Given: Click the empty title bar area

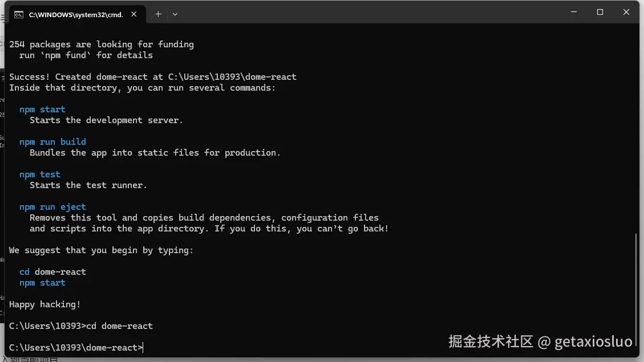Looking at the screenshot, I should click(x=371, y=13).
